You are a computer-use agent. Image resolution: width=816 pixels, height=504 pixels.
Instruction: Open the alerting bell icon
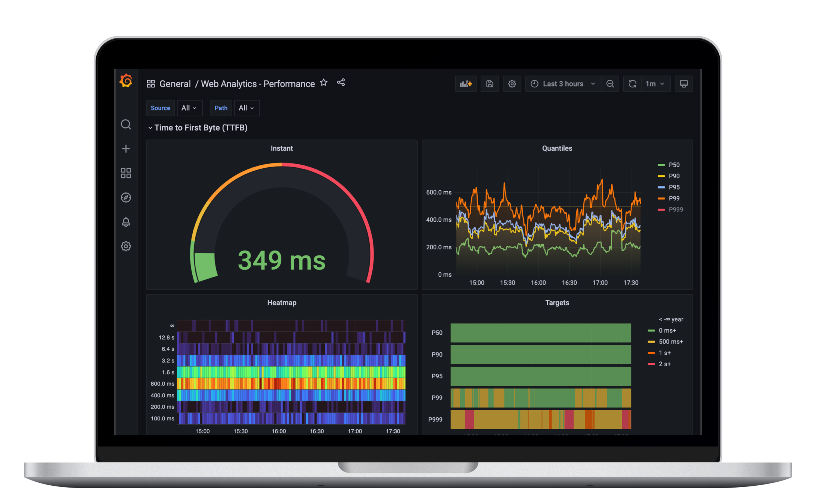tap(126, 222)
